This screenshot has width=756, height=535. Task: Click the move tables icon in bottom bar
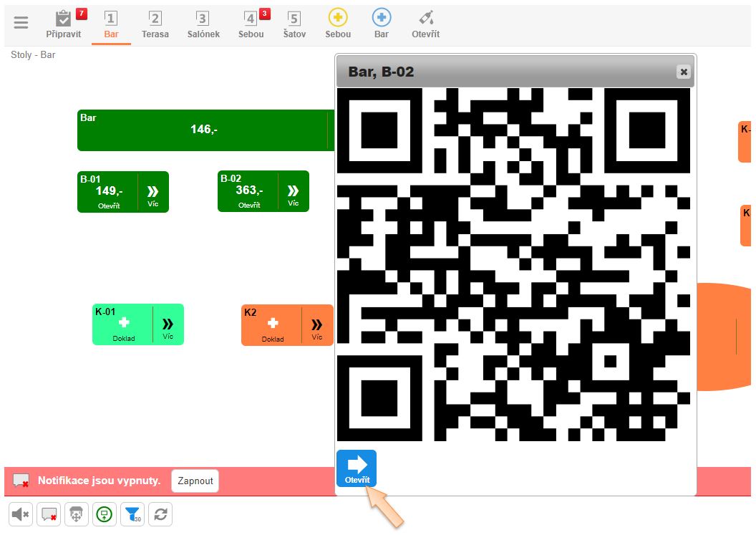tap(77, 514)
